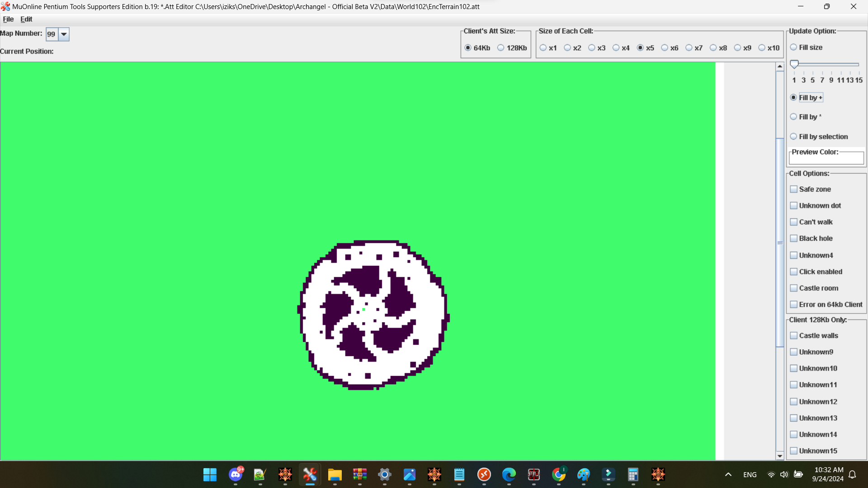The image size is (868, 488).
Task: Select the 64Kb client att size
Action: 477,48
